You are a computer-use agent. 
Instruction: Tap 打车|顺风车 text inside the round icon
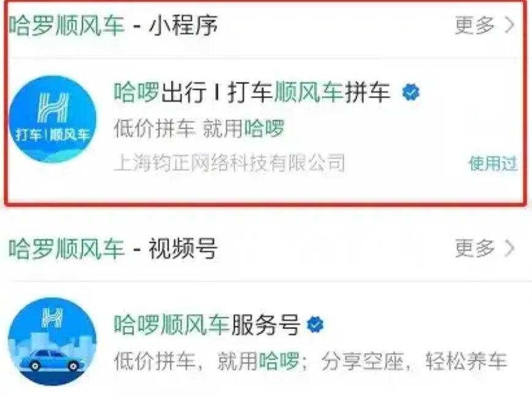pos(53,135)
